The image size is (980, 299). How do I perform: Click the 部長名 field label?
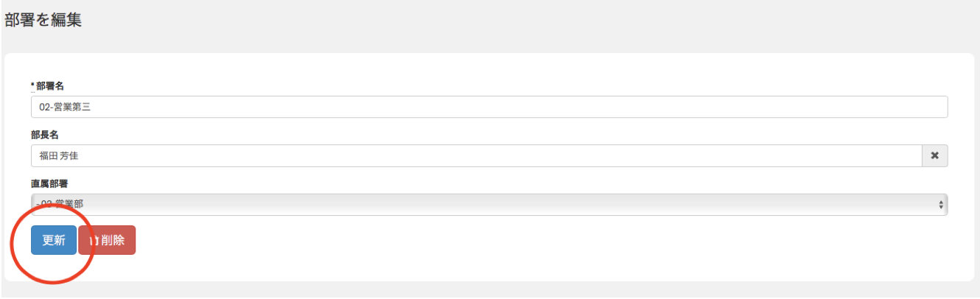[x=45, y=135]
